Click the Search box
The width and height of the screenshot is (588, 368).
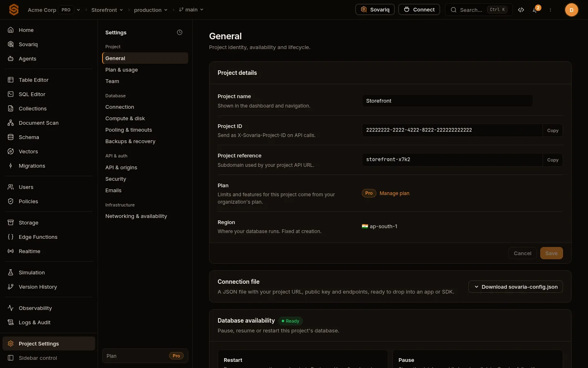(x=479, y=10)
